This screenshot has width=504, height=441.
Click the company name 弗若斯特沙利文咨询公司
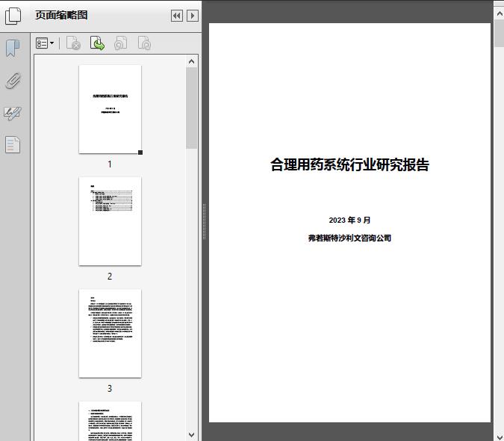click(349, 238)
